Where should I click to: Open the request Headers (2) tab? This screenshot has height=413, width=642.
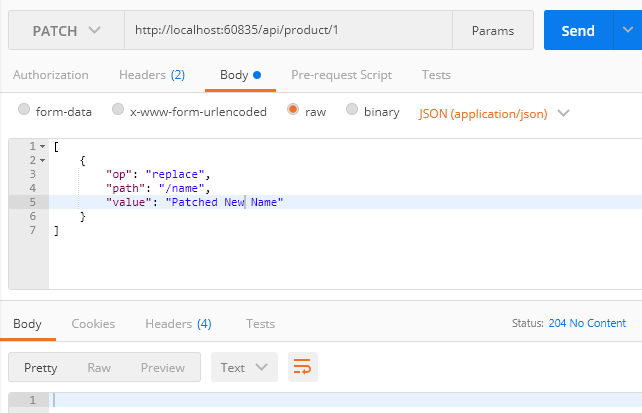[151, 75]
